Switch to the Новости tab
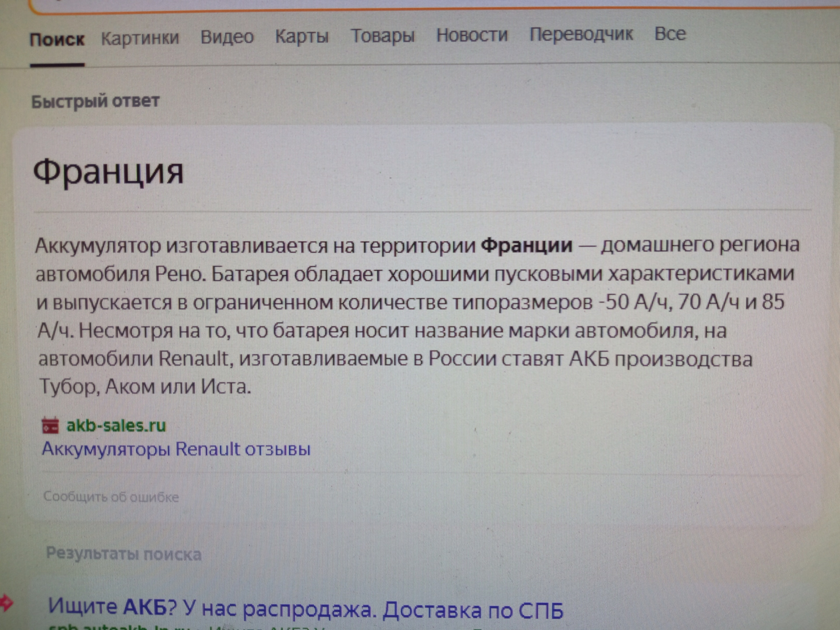The width and height of the screenshot is (840, 630). point(472,35)
